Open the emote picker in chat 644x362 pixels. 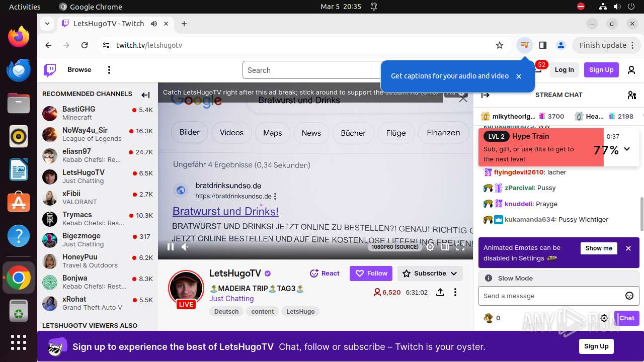tap(629, 296)
